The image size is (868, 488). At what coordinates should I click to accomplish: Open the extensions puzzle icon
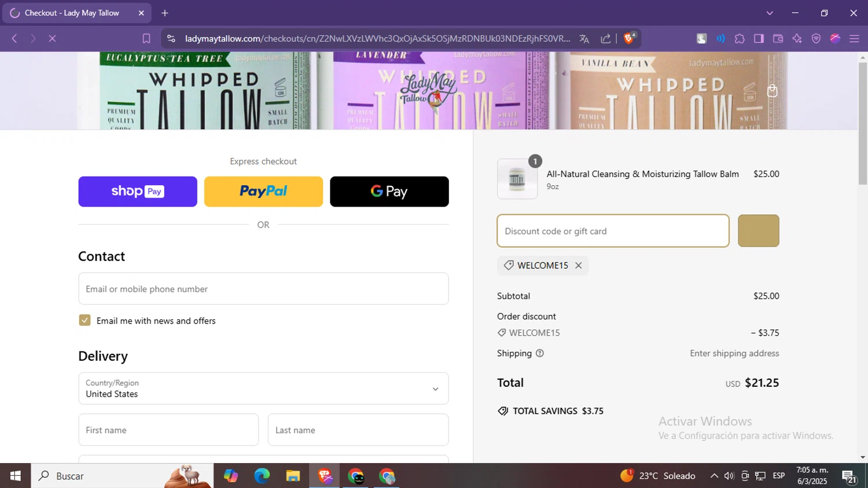740,39
